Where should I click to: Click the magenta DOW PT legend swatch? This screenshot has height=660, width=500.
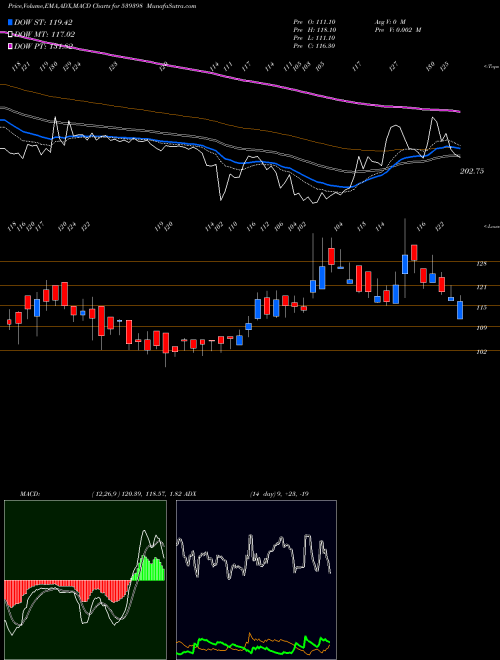click(x=10, y=46)
